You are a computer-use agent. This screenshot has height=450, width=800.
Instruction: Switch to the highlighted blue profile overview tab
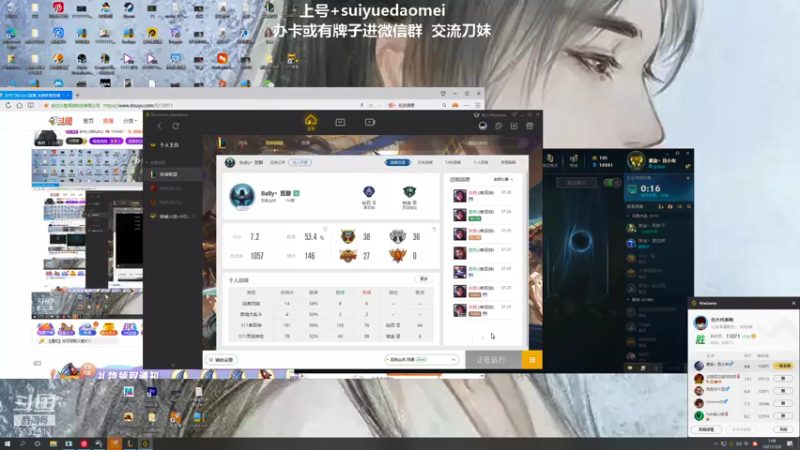click(397, 163)
